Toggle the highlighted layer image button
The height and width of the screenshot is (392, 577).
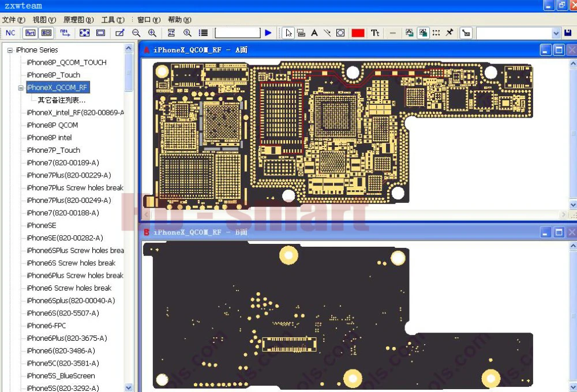[423, 33]
